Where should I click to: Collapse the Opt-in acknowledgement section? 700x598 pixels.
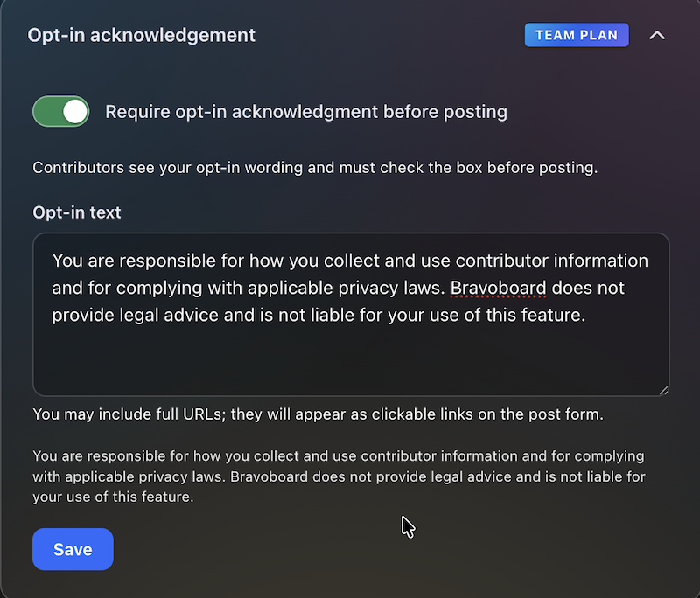pyautogui.click(x=657, y=35)
